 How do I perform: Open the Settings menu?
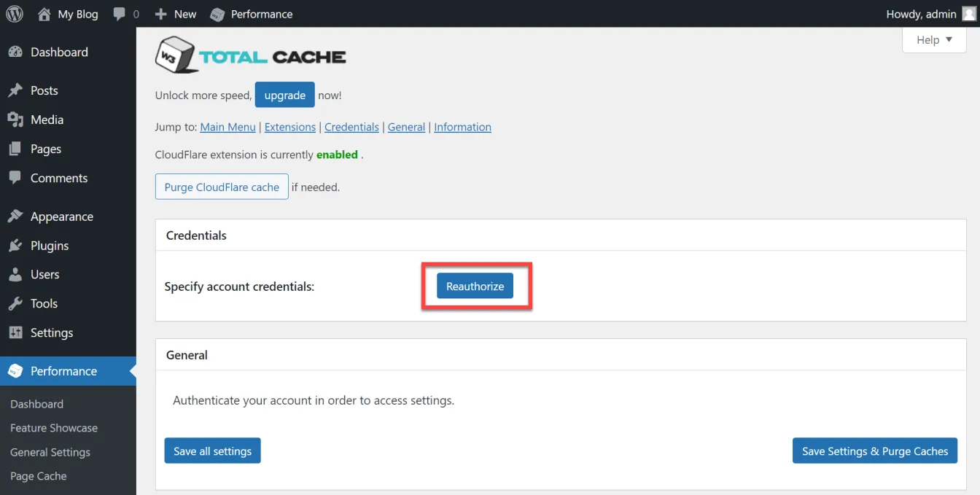[x=68, y=332]
